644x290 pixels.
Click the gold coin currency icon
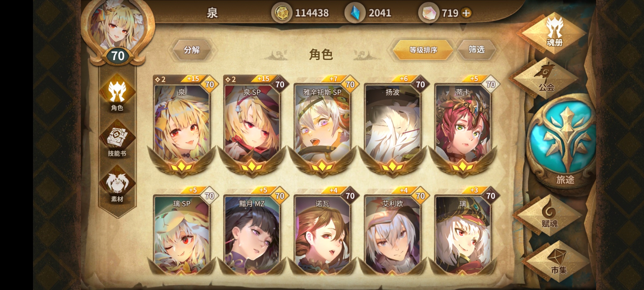281,13
